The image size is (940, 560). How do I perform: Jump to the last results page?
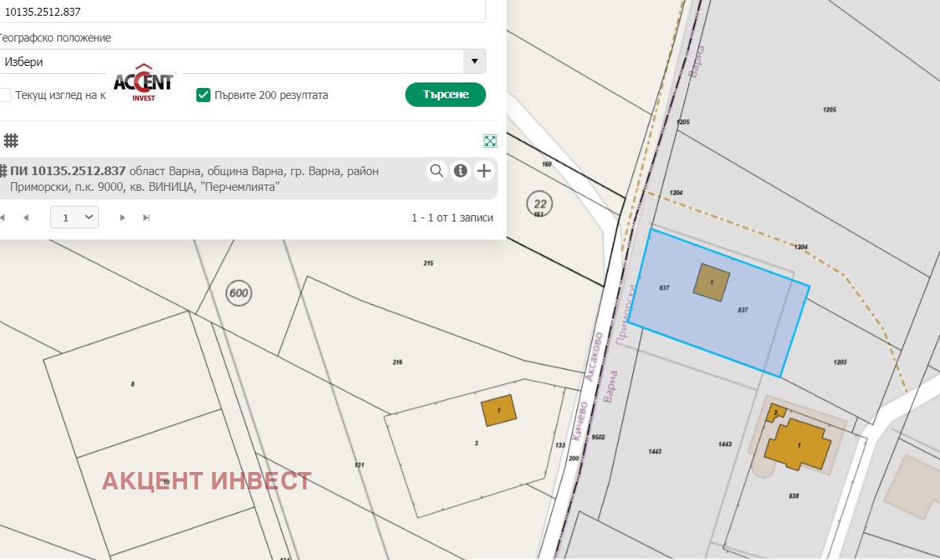[x=146, y=218]
